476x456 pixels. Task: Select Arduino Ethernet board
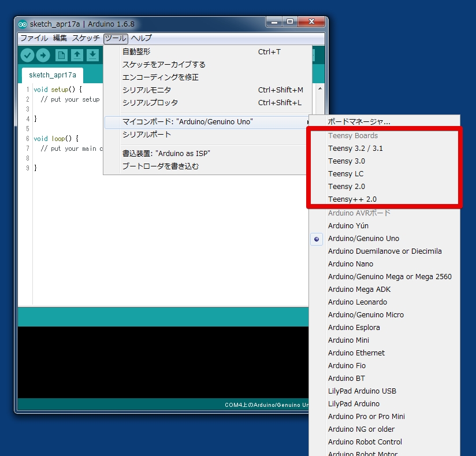tap(384, 353)
